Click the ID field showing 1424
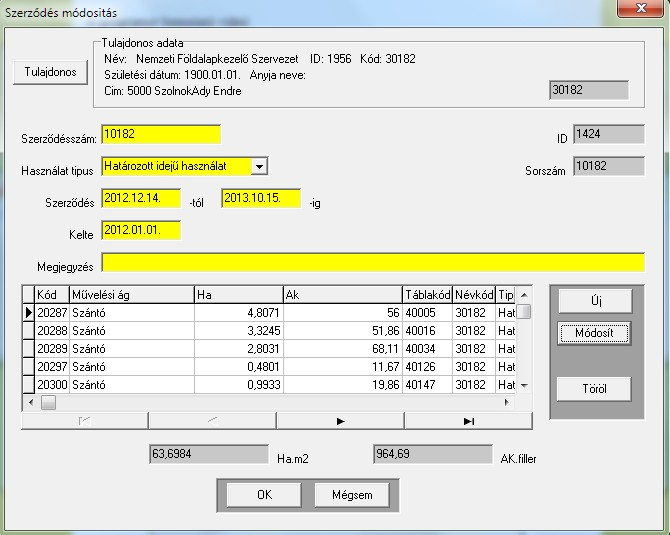670x535 pixels. (608, 134)
